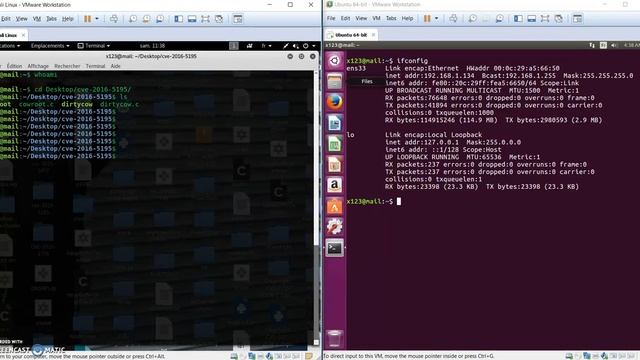The width and height of the screenshot is (640, 360).
Task: Open Affichage menu in Kali terminal
Action: tap(38, 66)
